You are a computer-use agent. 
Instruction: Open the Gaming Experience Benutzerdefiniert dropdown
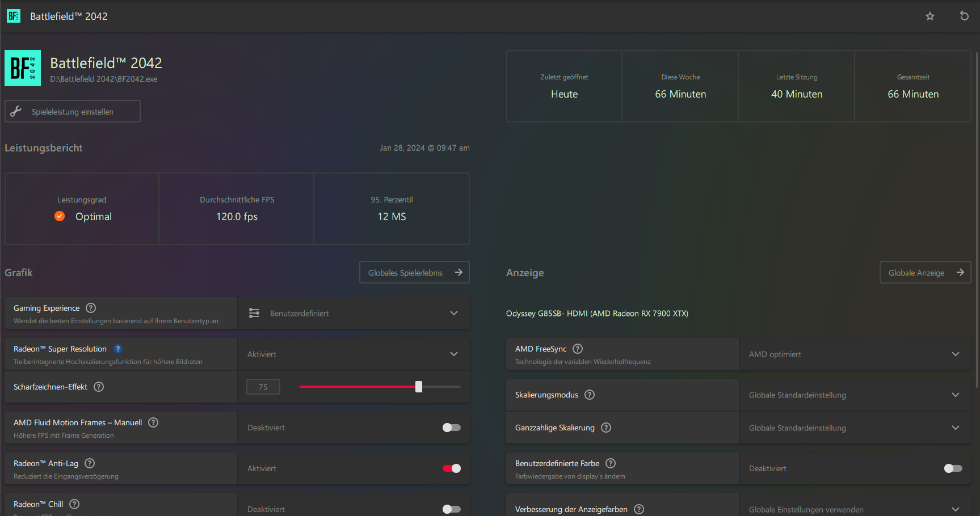click(x=354, y=313)
